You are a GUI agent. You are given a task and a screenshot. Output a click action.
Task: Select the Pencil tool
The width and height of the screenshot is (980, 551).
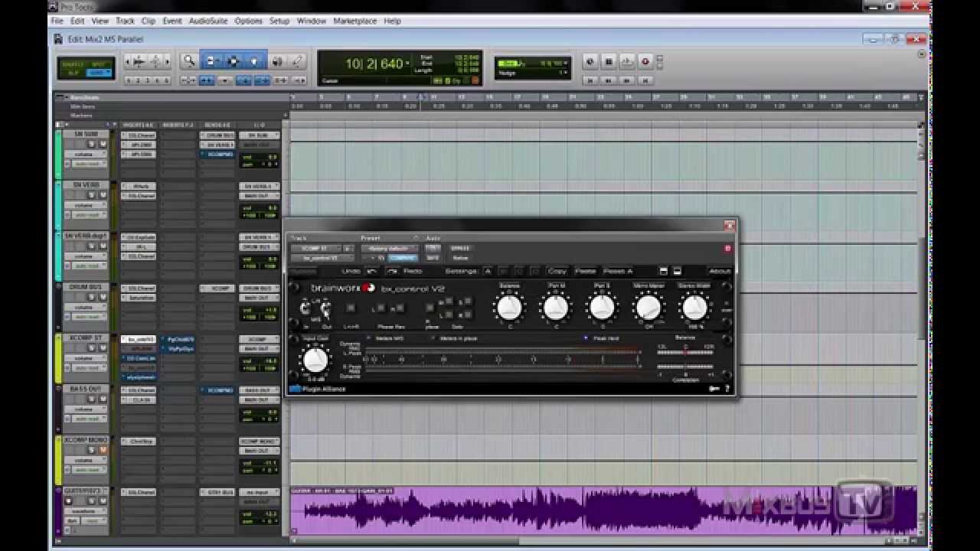point(296,61)
